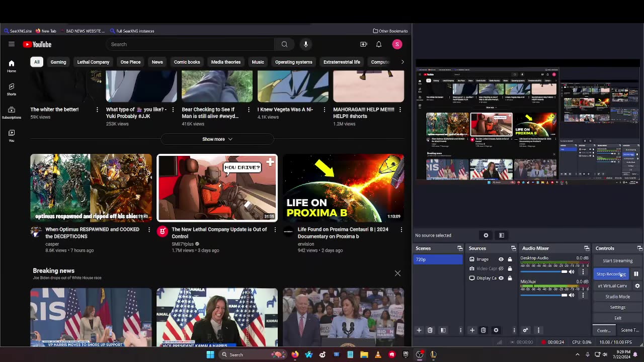Open properties gear beside No source selected
This screenshot has height=362, width=644.
(486, 235)
